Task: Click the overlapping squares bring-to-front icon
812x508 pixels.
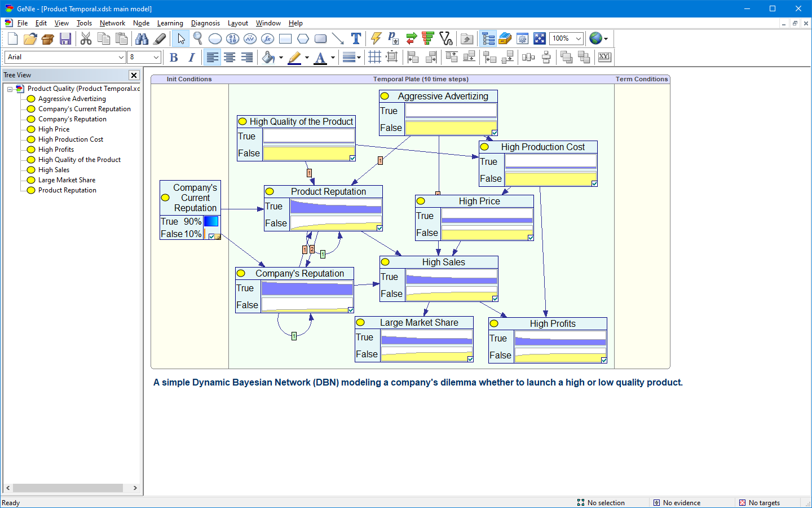Action: tap(566, 57)
